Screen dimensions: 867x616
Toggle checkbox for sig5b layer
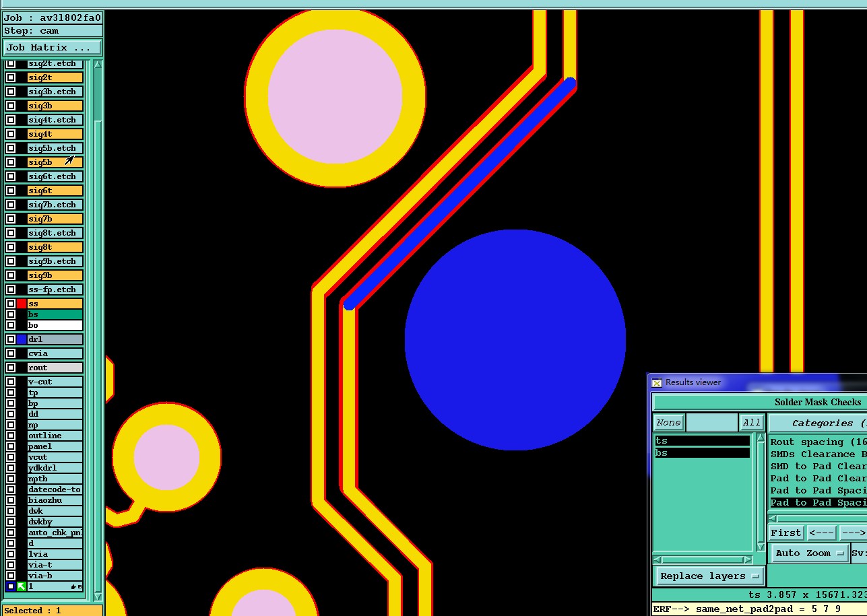11,162
